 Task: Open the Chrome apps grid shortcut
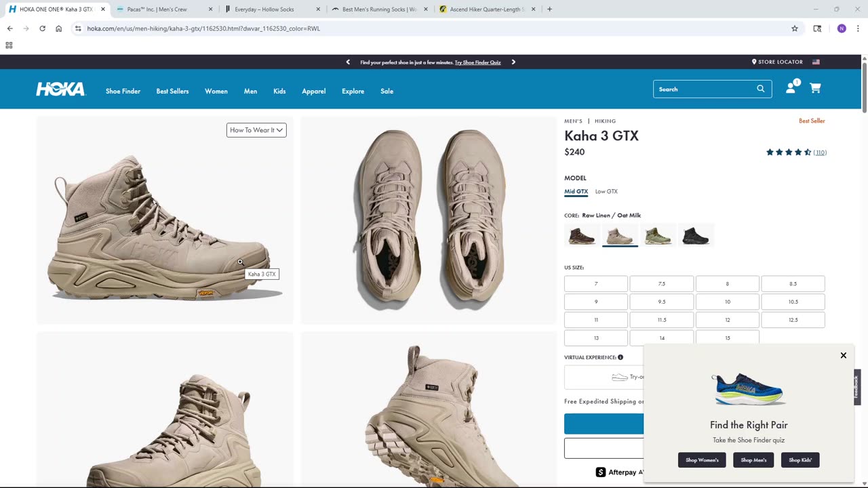pos(9,45)
